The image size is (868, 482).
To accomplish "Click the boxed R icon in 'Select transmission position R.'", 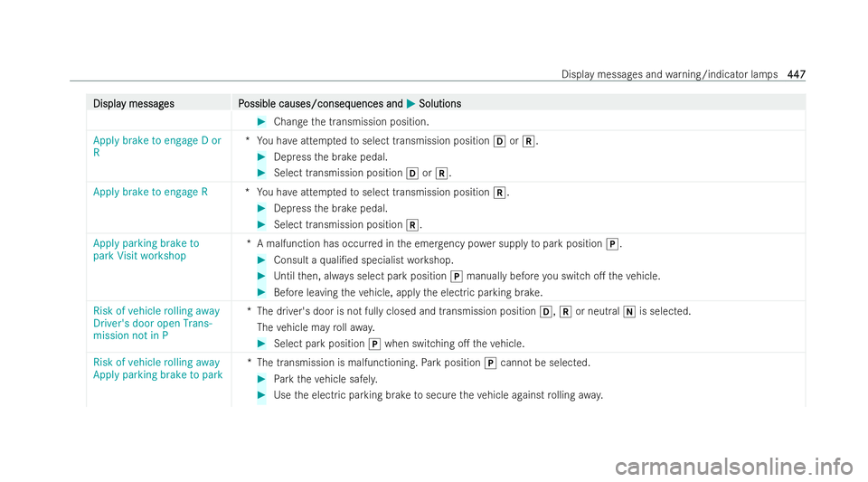I will (x=412, y=224).
